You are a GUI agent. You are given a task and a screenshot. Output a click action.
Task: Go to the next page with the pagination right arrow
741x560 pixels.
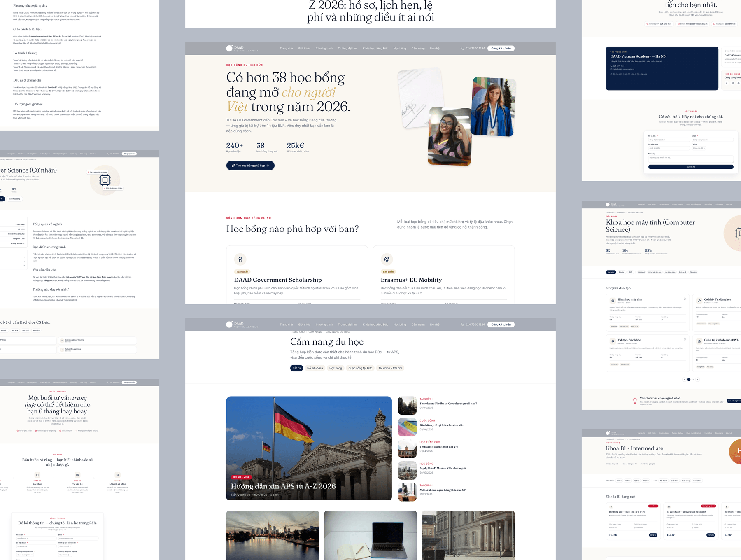(697, 380)
